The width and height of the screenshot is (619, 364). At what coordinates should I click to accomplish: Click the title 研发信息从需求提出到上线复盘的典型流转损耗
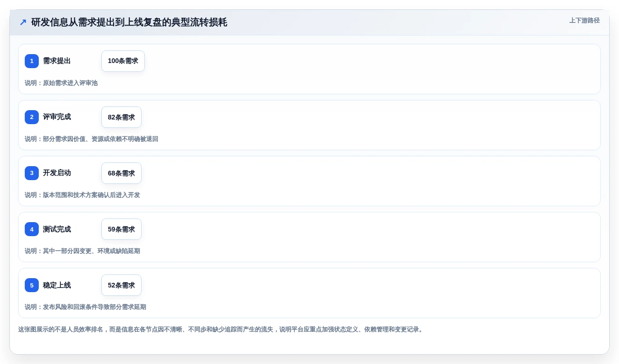pos(129,22)
